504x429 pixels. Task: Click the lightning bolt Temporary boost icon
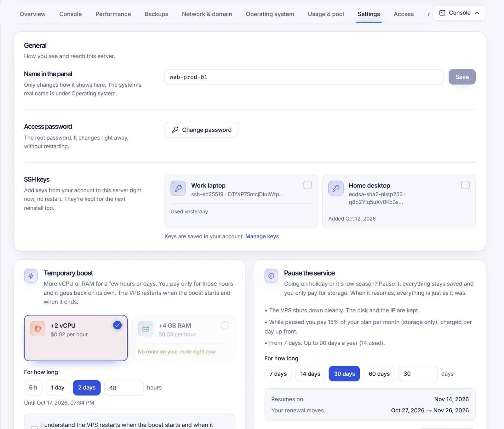pyautogui.click(x=31, y=276)
